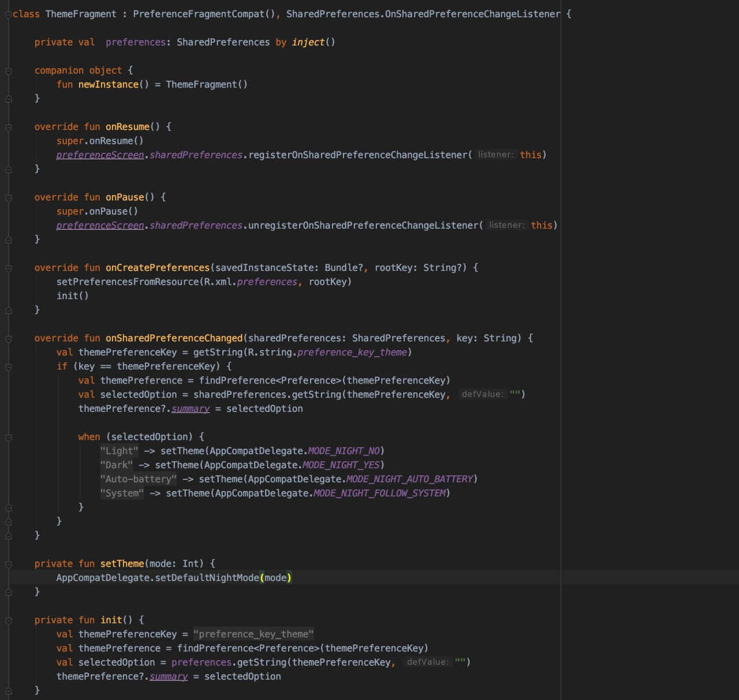Viewport: 739px width, 700px height.
Task: Click 'defValue:' hint in sharedPreferences.getString call
Action: coord(483,394)
